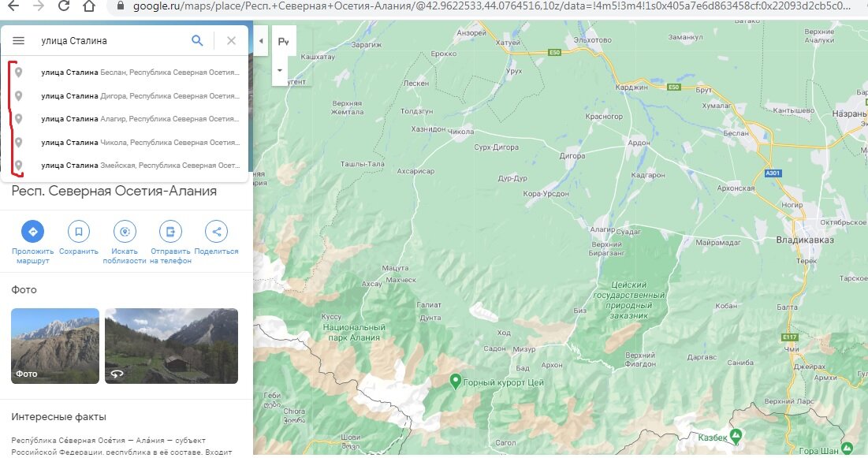Click Горный курорт Цей map marker

click(x=455, y=381)
